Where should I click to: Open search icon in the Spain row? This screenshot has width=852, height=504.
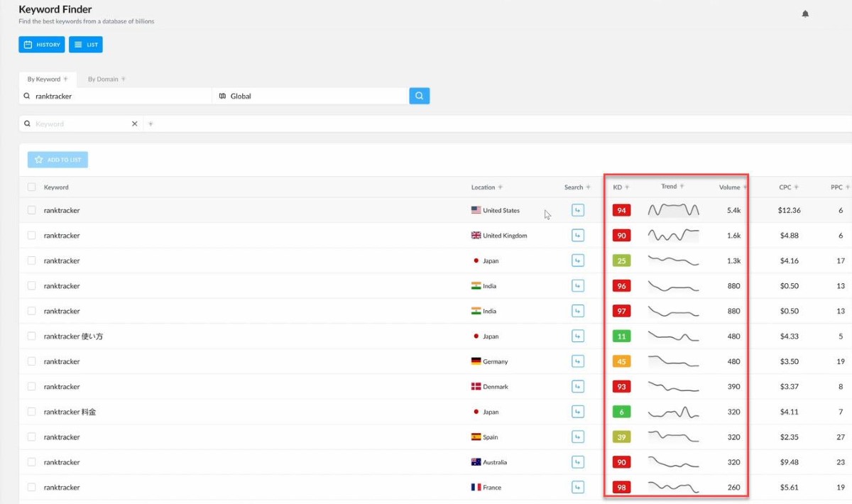pyautogui.click(x=578, y=437)
